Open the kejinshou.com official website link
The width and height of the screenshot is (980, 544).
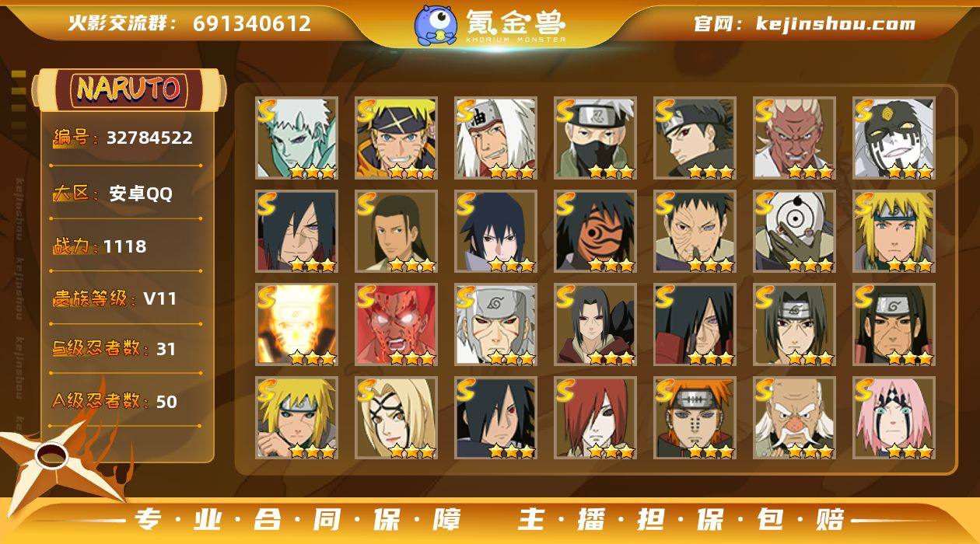[x=835, y=24]
